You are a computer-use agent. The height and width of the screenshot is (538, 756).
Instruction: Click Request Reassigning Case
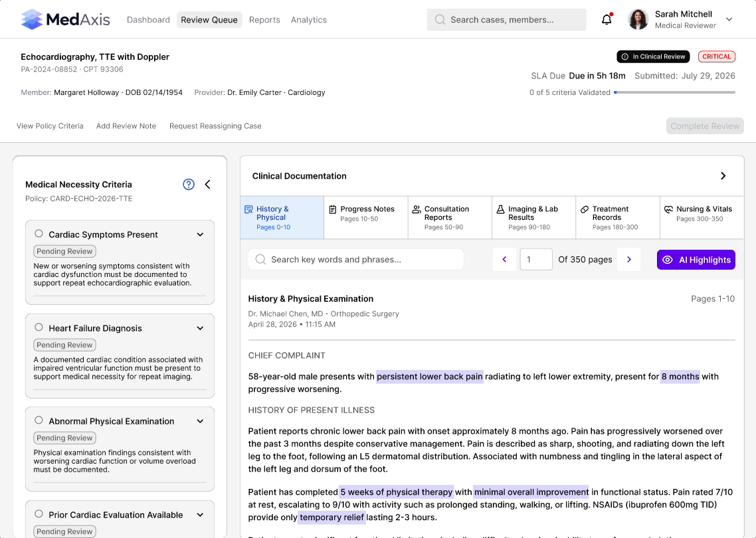pos(215,126)
